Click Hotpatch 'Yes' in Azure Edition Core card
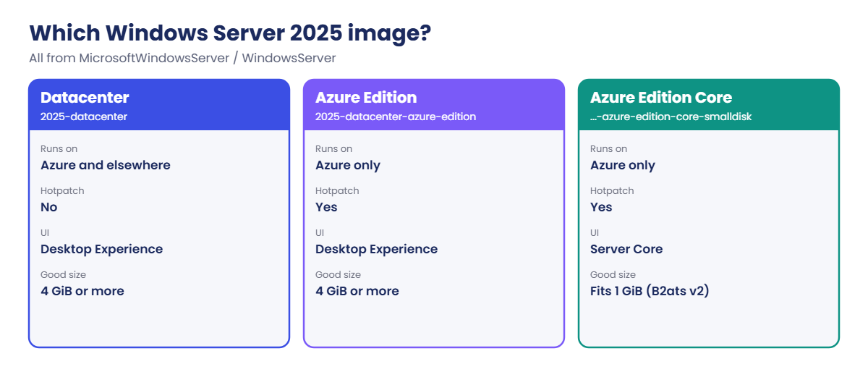868x372 pixels. (x=601, y=207)
